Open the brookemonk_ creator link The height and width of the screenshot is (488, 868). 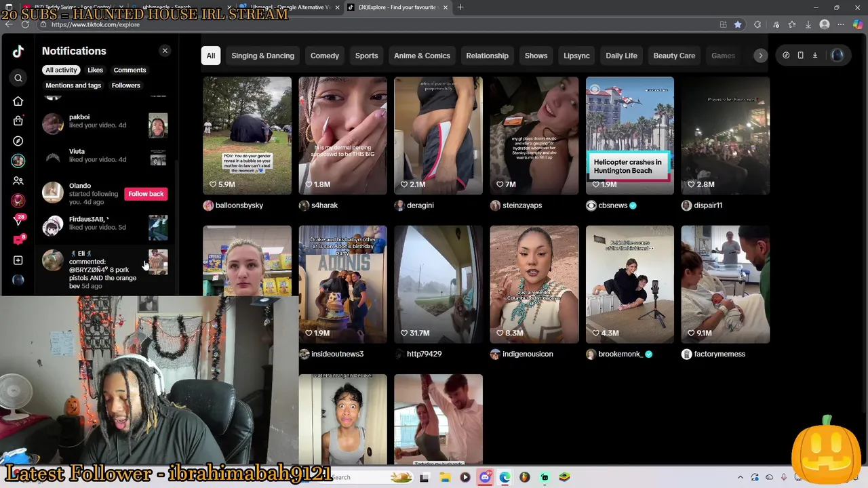620,354
